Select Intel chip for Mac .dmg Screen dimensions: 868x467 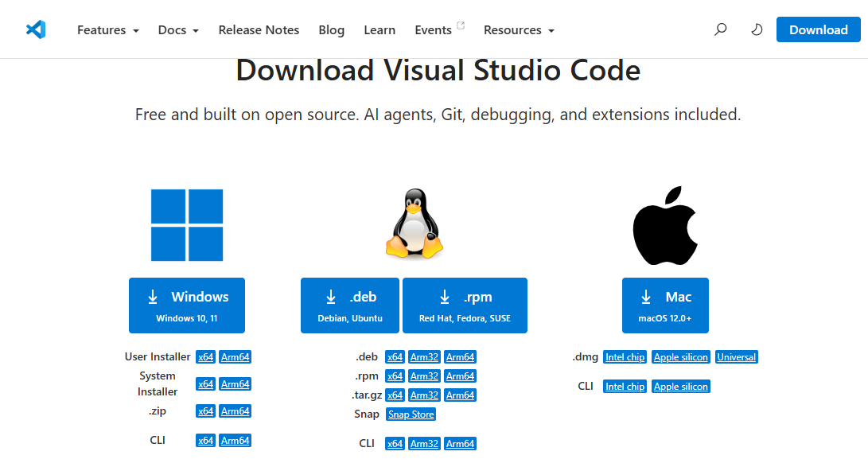click(625, 357)
